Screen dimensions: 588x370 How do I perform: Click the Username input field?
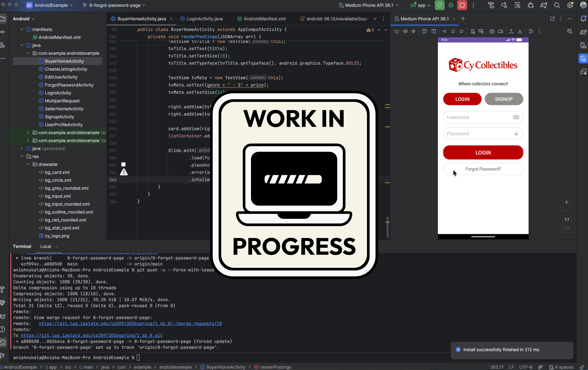coord(479,117)
